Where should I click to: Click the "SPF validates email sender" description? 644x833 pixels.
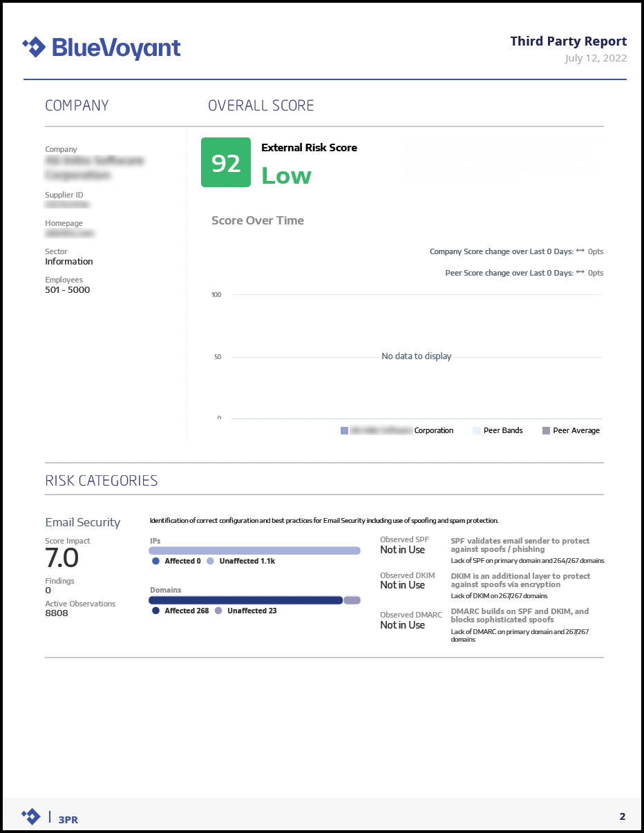click(x=520, y=545)
